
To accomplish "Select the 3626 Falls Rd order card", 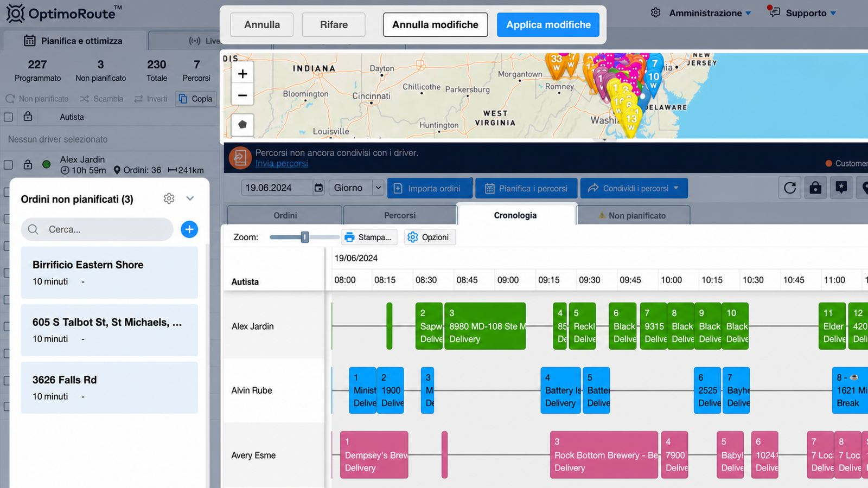I will tap(110, 388).
